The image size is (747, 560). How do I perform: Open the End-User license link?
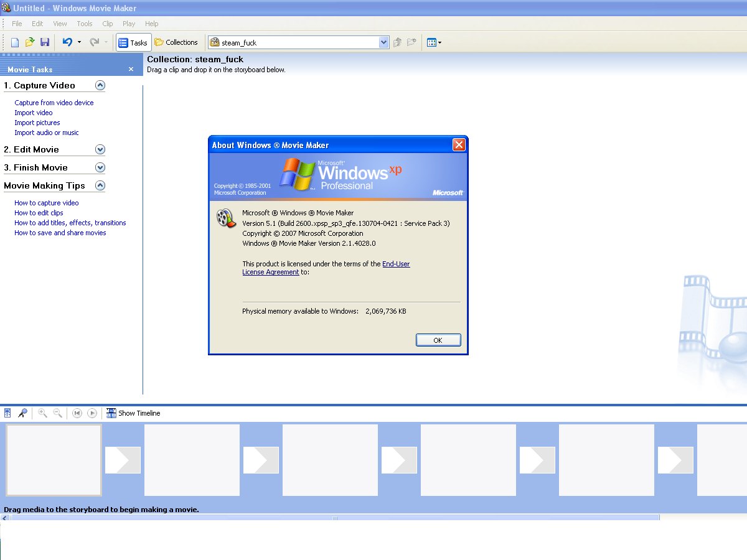coord(396,264)
